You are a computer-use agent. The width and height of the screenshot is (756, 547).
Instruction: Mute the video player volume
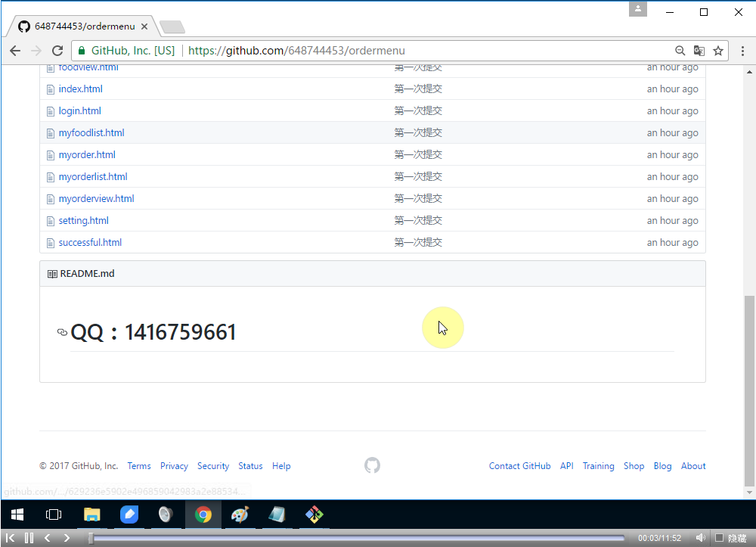coord(700,538)
